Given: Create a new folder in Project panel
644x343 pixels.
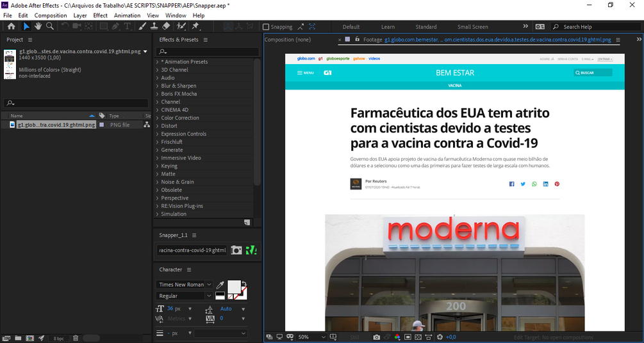Looking at the screenshot, I should (18, 338).
